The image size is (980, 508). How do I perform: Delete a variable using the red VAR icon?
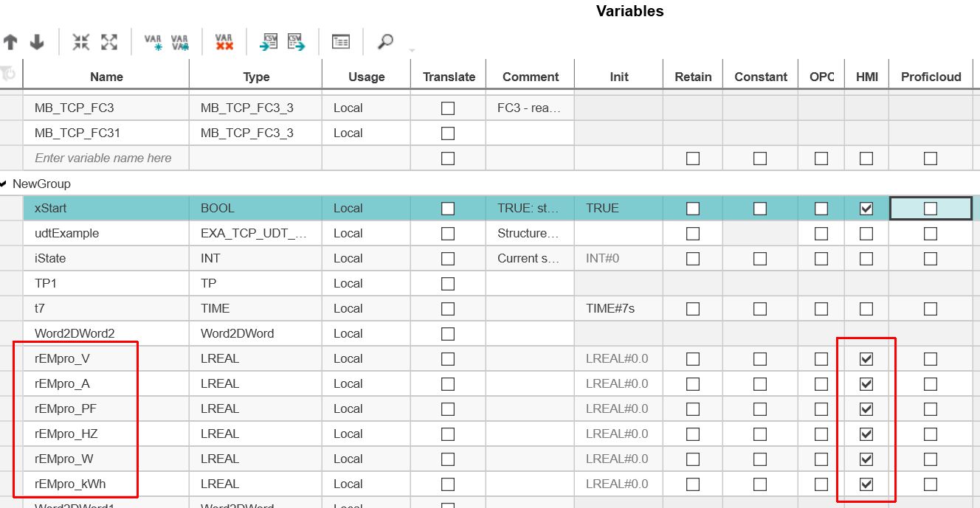224,41
